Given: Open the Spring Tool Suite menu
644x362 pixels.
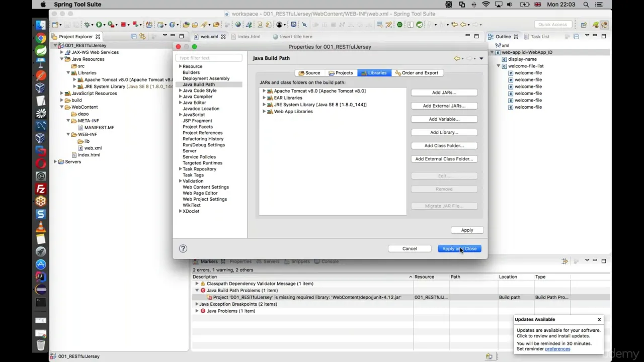Looking at the screenshot, I should click(x=77, y=5).
